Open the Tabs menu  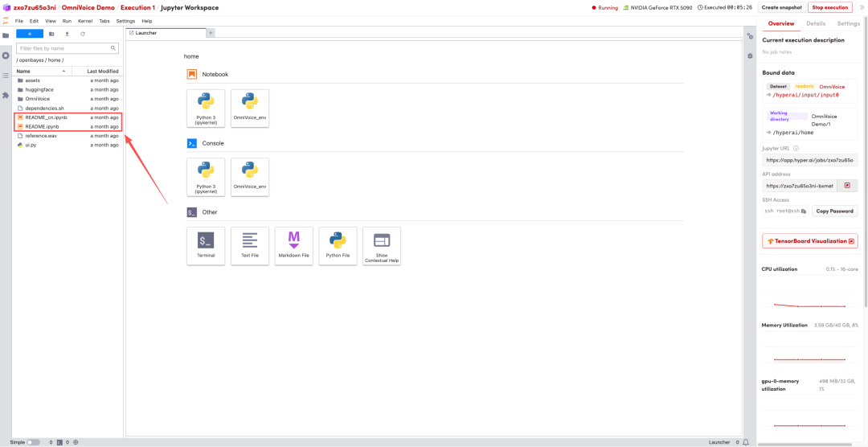point(104,21)
